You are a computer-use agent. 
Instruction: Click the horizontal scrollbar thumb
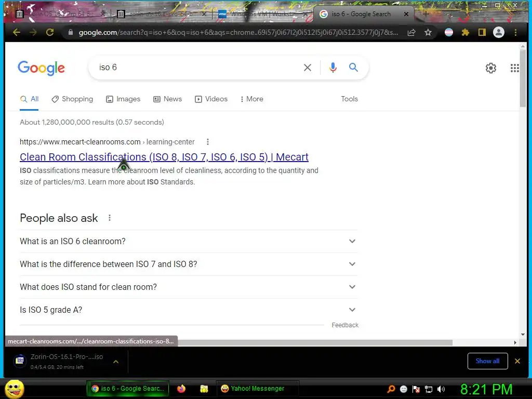coord(315,342)
